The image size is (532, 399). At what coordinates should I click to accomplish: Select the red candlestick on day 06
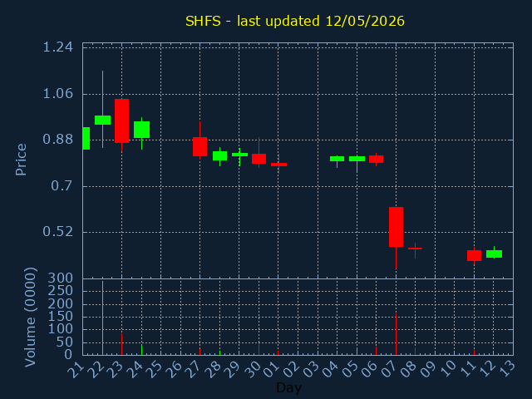pos(377,159)
